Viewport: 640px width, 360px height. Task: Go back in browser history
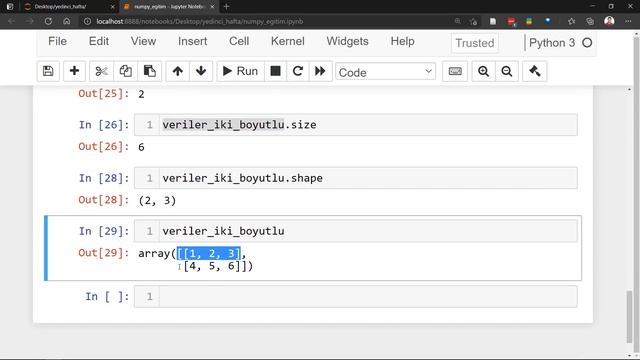click(11, 21)
